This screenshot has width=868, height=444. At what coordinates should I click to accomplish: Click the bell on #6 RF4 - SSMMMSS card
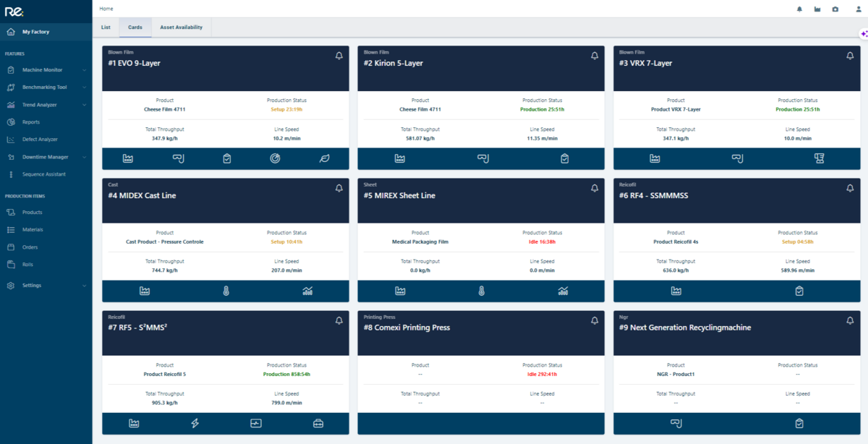click(850, 188)
